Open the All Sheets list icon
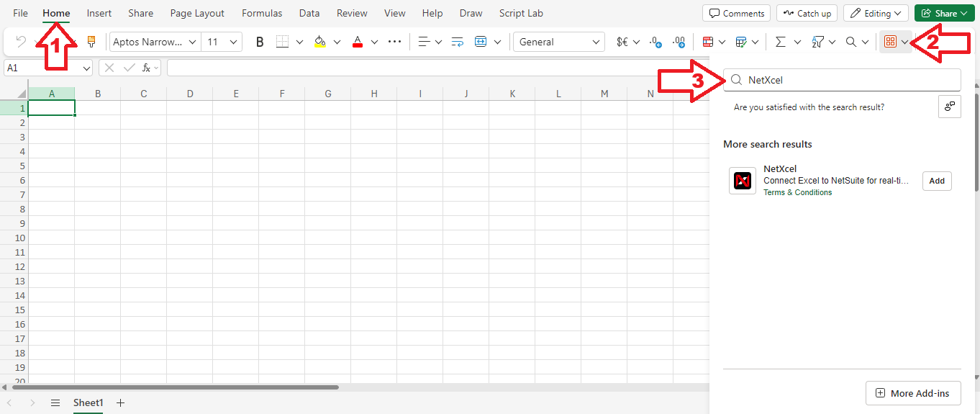The image size is (980, 414). 55,403
